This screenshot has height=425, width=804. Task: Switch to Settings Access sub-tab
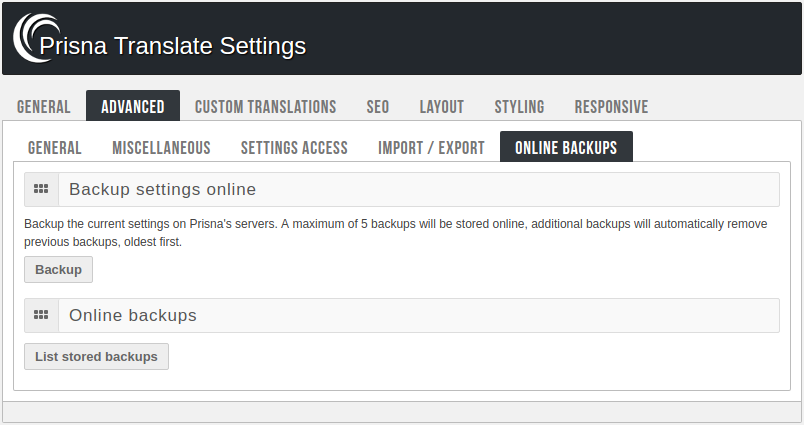point(294,148)
